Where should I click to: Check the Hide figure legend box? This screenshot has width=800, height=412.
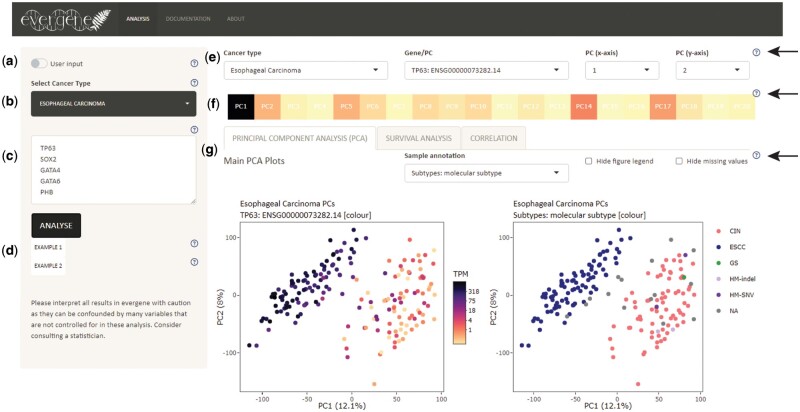click(x=590, y=160)
